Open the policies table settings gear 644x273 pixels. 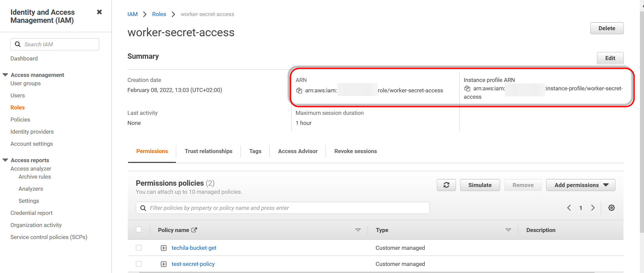pos(611,208)
